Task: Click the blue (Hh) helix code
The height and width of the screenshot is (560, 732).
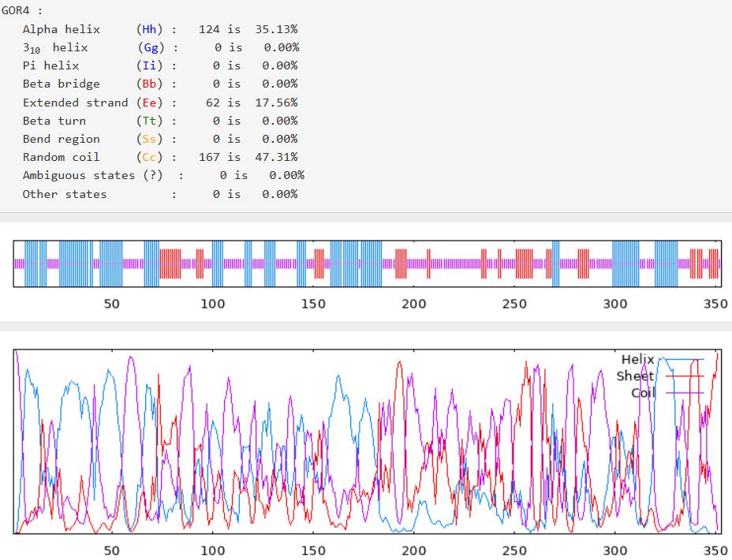Action: [x=149, y=29]
